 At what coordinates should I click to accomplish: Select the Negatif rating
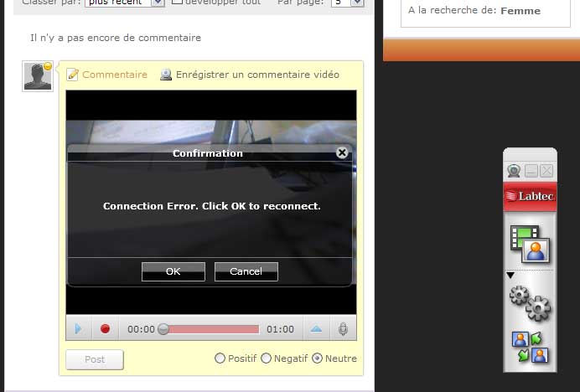tap(266, 358)
